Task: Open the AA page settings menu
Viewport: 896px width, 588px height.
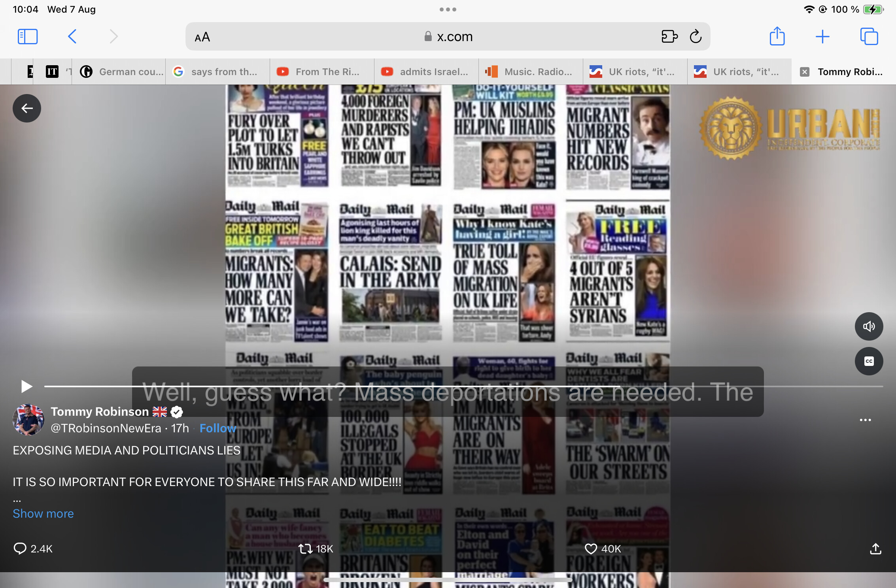Action: click(202, 37)
